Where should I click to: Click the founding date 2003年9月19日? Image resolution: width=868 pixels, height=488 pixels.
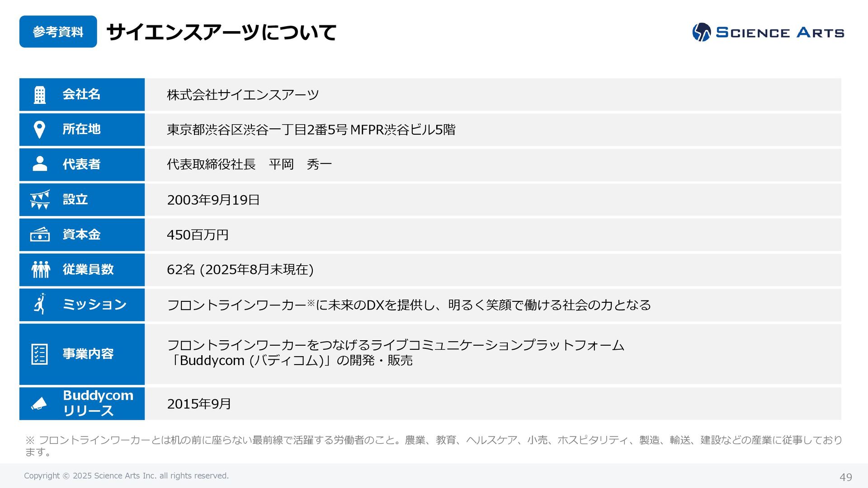(213, 200)
